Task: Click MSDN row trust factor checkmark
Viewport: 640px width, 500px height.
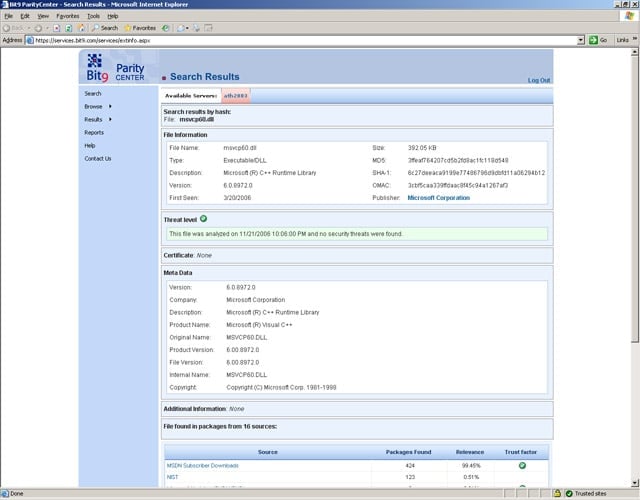Action: pos(522,465)
